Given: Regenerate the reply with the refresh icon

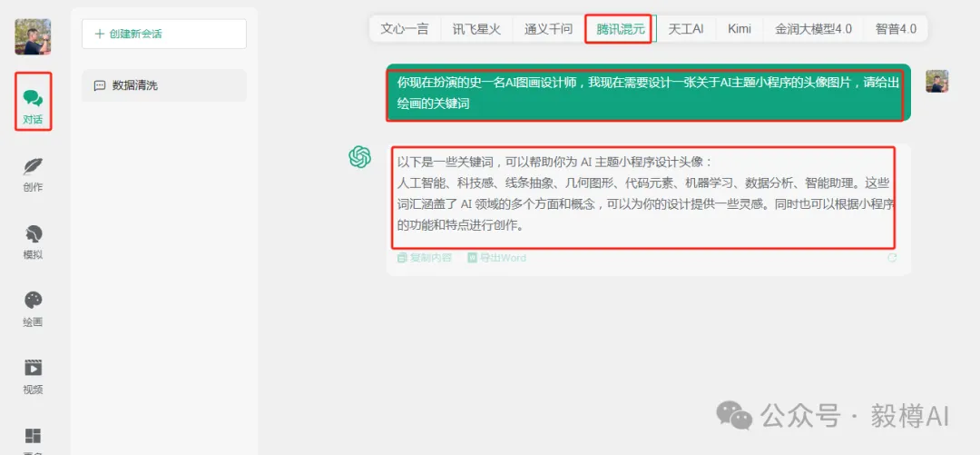Looking at the screenshot, I should coord(892,258).
